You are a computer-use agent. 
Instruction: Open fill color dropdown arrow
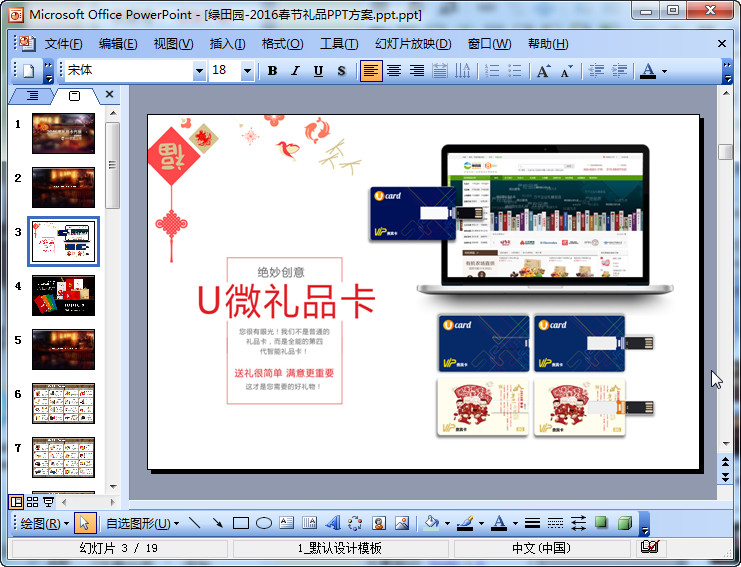click(x=447, y=524)
